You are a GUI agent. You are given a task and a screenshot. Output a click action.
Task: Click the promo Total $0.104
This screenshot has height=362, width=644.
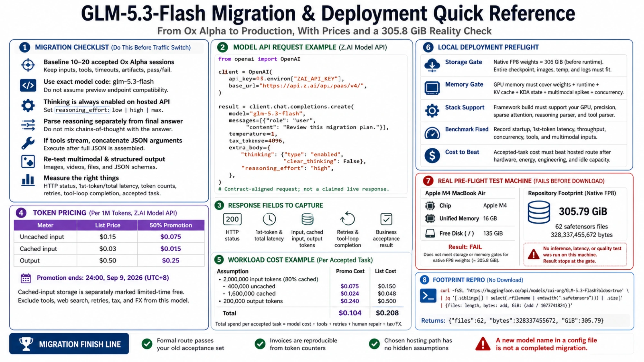(350, 313)
